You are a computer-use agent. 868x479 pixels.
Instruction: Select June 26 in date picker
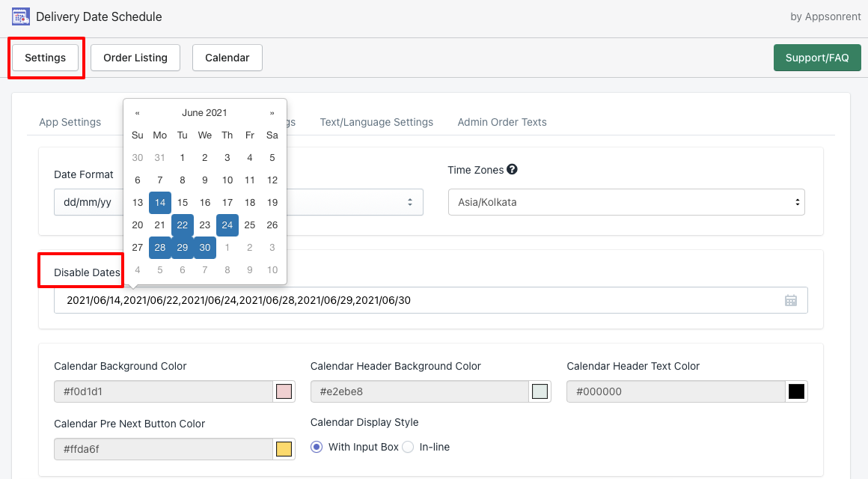tap(272, 225)
